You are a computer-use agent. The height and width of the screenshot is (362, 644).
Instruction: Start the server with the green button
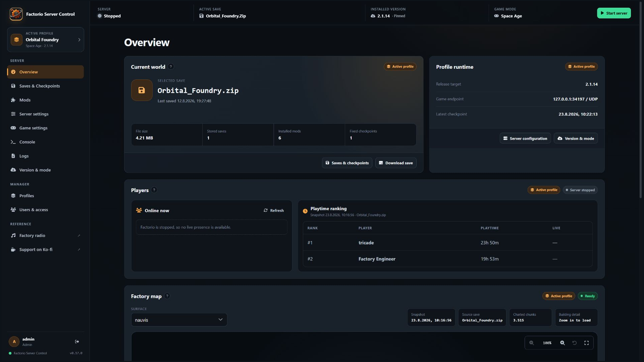614,13
